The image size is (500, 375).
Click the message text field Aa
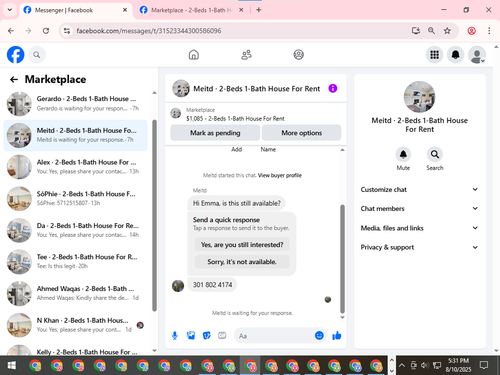pyautogui.click(x=275, y=336)
